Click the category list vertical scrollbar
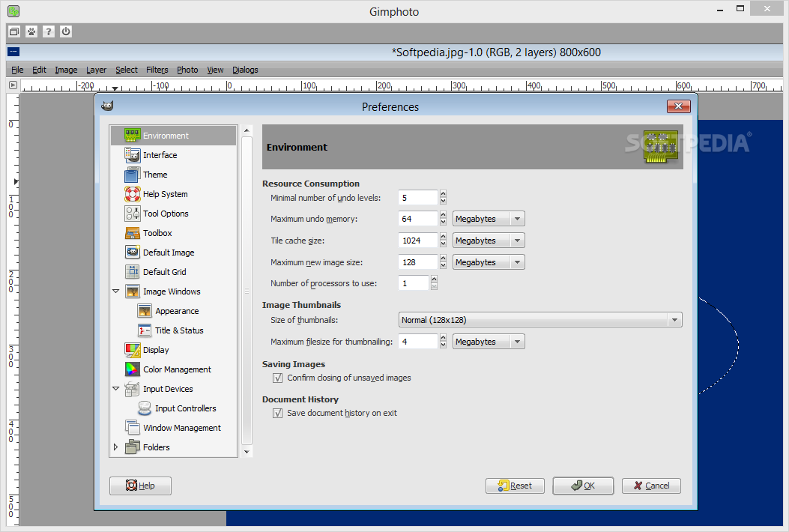This screenshot has height=532, width=789. (x=247, y=291)
